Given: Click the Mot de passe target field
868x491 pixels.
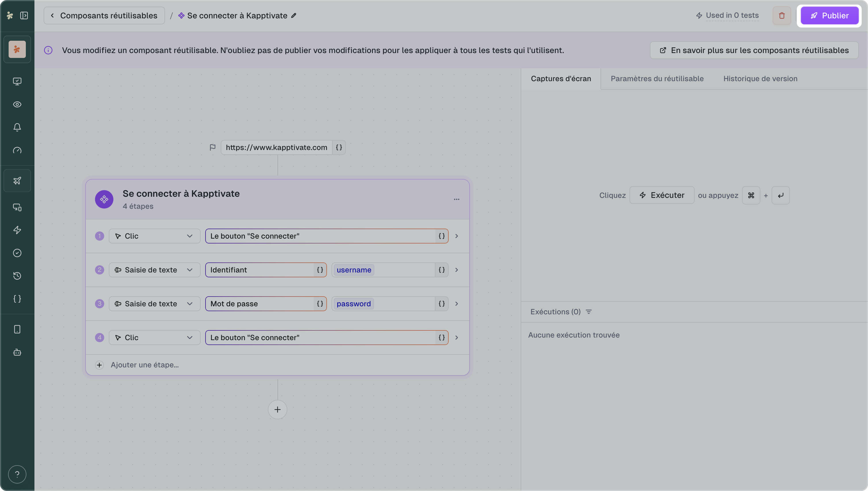Looking at the screenshot, I should (260, 304).
